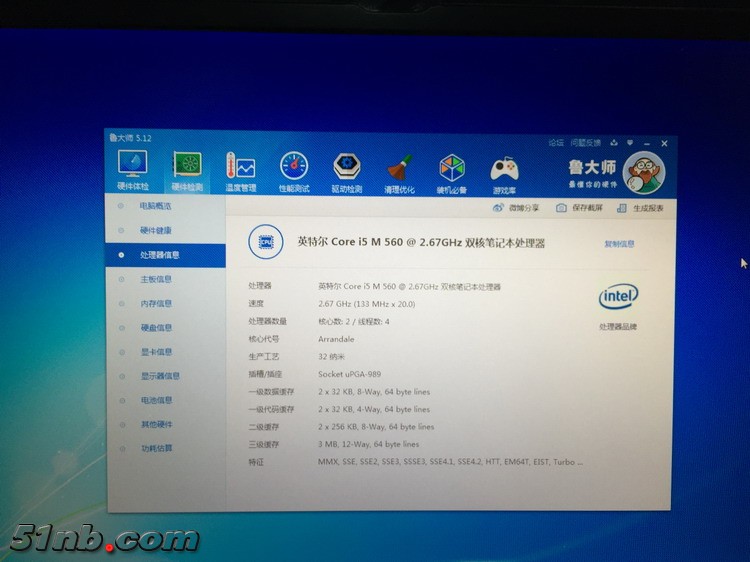Image resolution: width=750 pixels, height=562 pixels.
Task: Click the 微博分享 share icon
Action: [x=498, y=208]
